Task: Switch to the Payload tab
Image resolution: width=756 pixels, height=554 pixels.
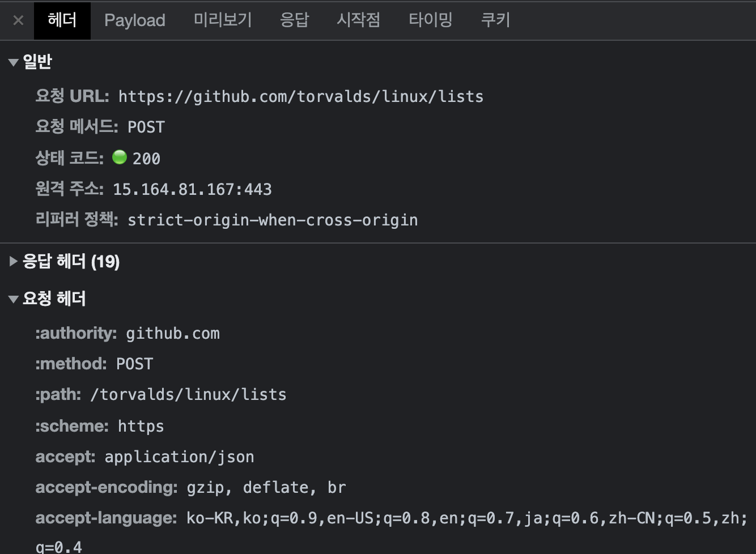Action: [x=135, y=20]
